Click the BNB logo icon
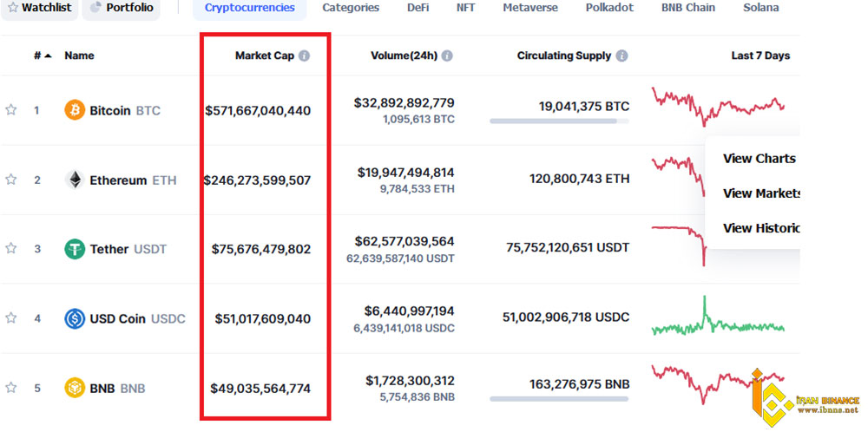 tap(75, 388)
